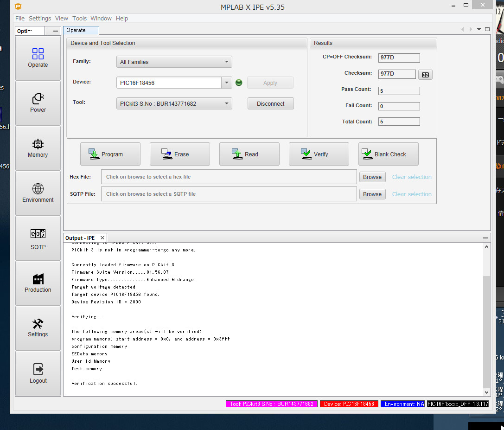Click the Logout sidebar button

(x=38, y=373)
